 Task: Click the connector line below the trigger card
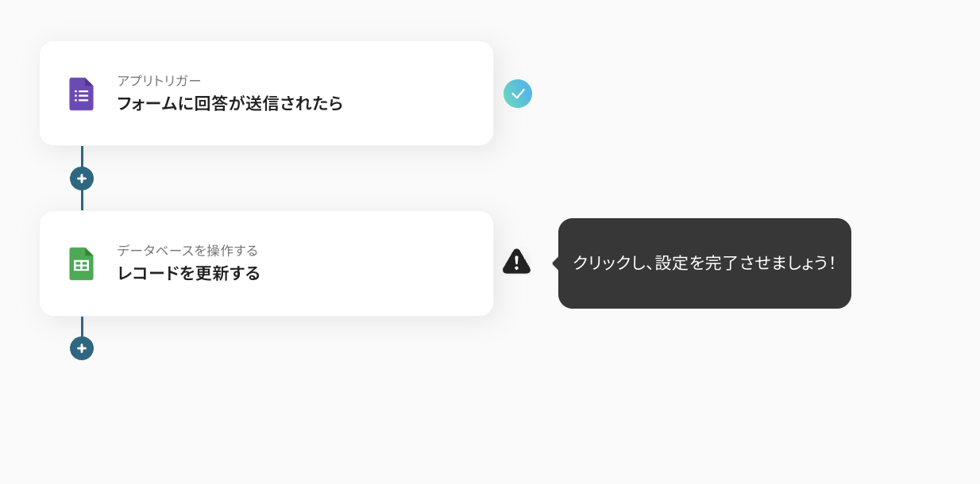click(x=82, y=156)
